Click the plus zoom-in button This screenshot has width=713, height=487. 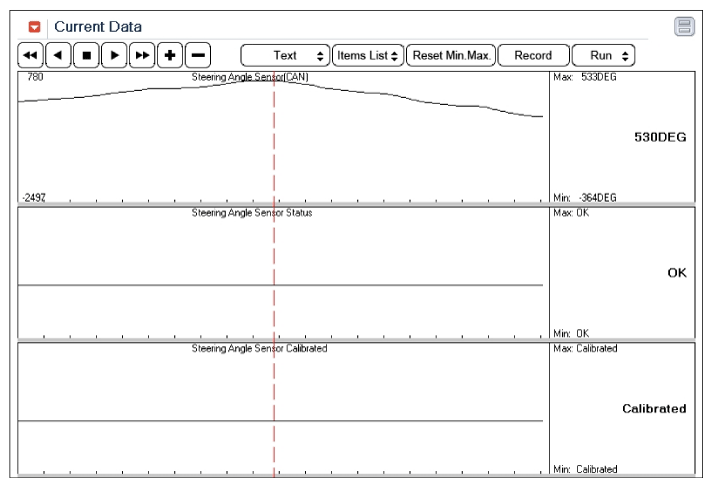[x=170, y=55]
